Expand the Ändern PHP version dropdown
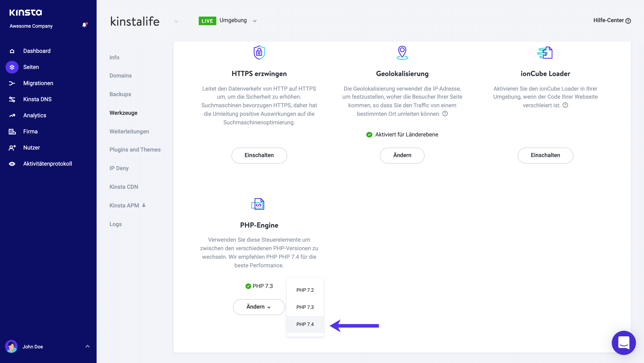Image resolution: width=644 pixels, height=363 pixels. point(259,307)
